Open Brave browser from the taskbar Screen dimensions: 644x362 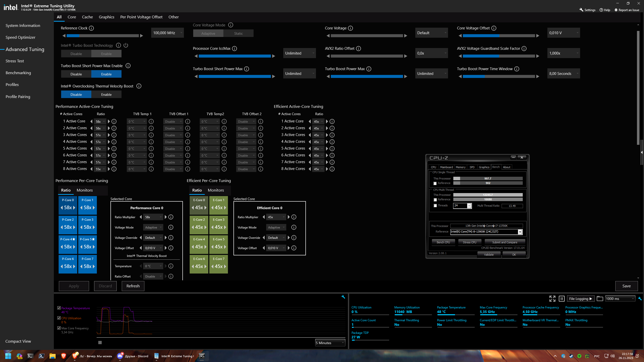point(63,356)
